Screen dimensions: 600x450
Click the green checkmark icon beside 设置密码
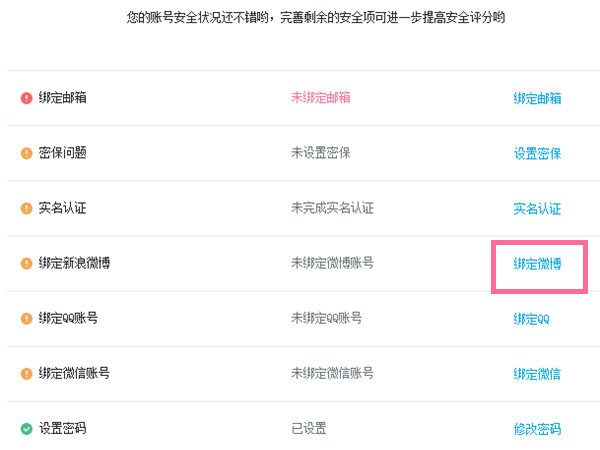26,429
